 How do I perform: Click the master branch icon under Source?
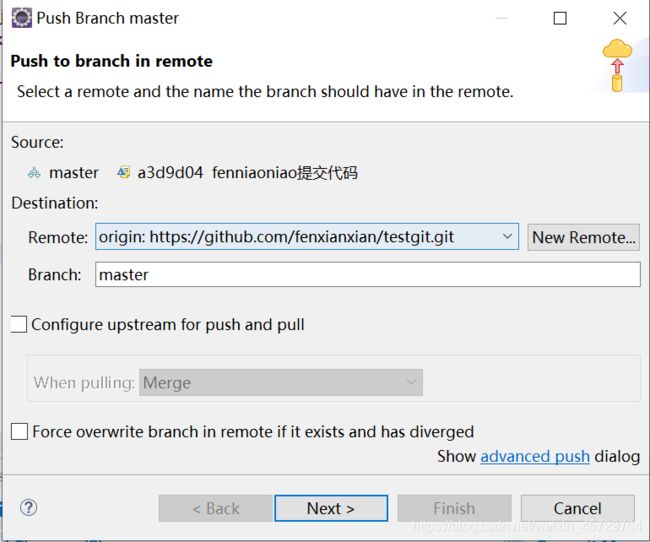(x=35, y=172)
